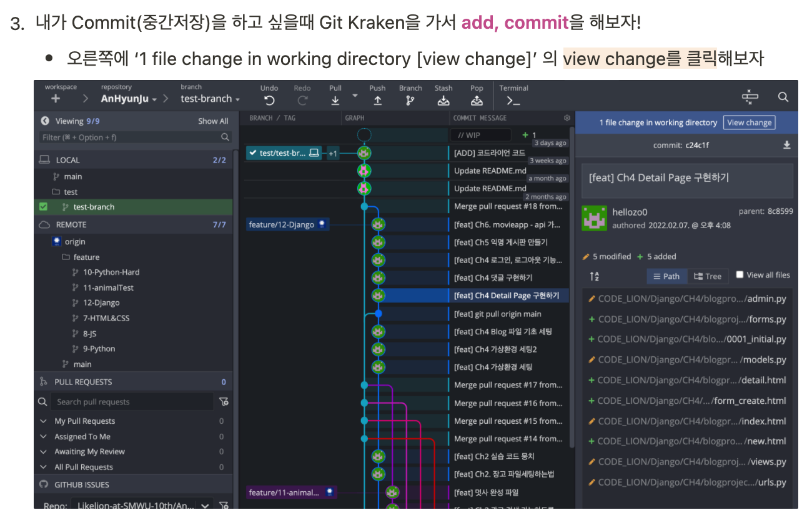The width and height of the screenshot is (812, 515).
Task: Open the test-branch branch dropdown
Action: 210,99
